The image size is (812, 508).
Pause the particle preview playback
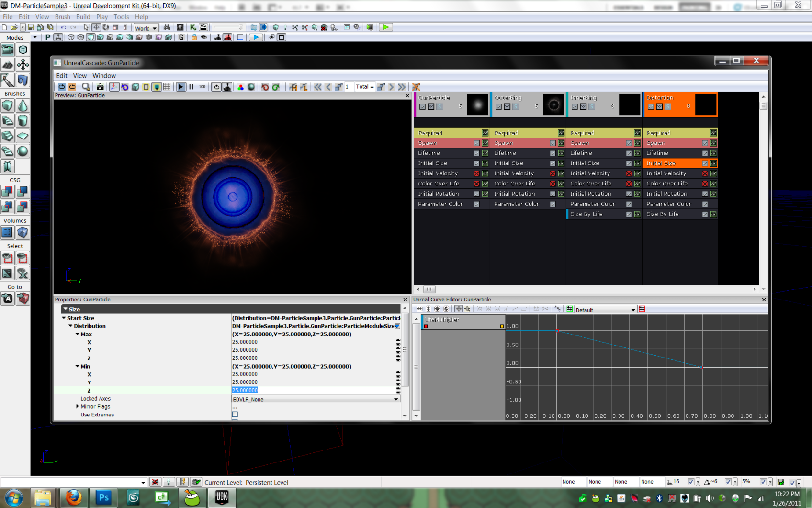click(x=191, y=87)
